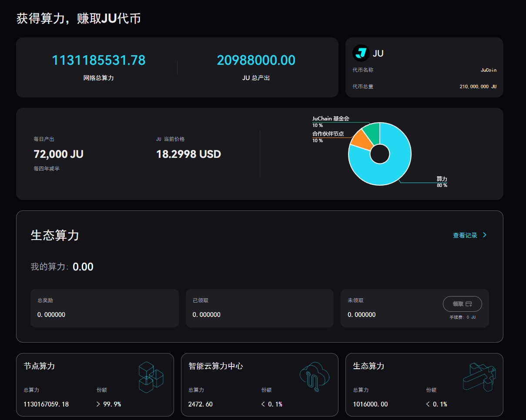Click the smart cloud hashrate icon
The width and height of the screenshot is (526, 420).
(x=315, y=377)
